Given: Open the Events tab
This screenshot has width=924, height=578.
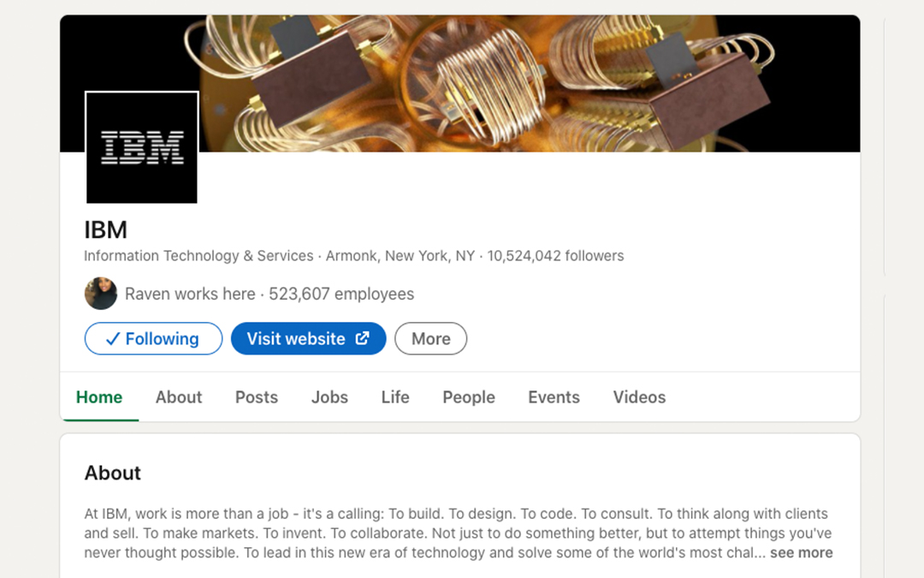Looking at the screenshot, I should pyautogui.click(x=554, y=397).
